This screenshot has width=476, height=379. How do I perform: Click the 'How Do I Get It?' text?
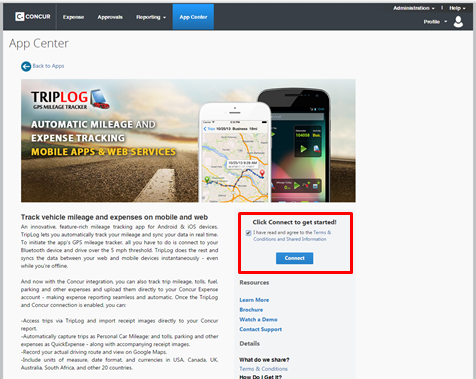click(261, 377)
